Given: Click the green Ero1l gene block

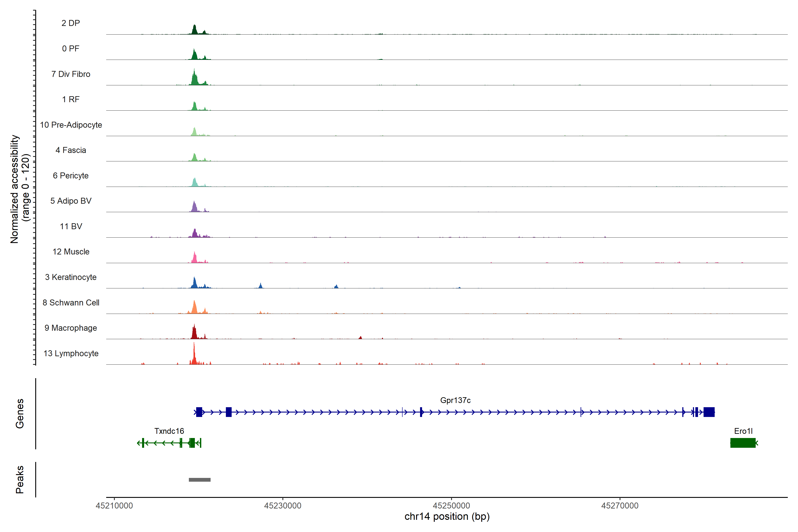Looking at the screenshot, I should click(x=743, y=443).
